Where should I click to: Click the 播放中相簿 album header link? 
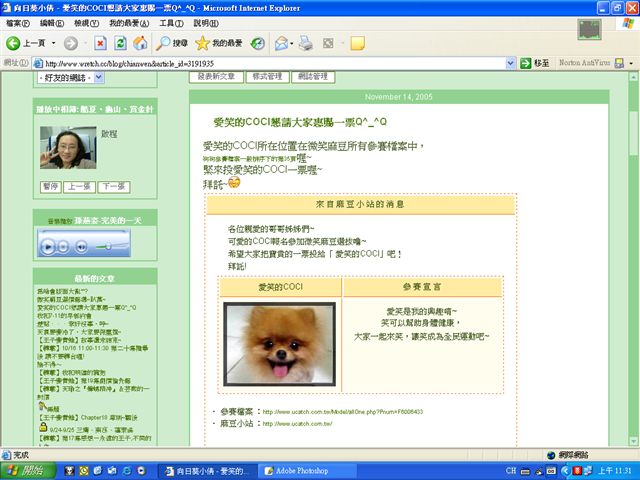[94, 109]
